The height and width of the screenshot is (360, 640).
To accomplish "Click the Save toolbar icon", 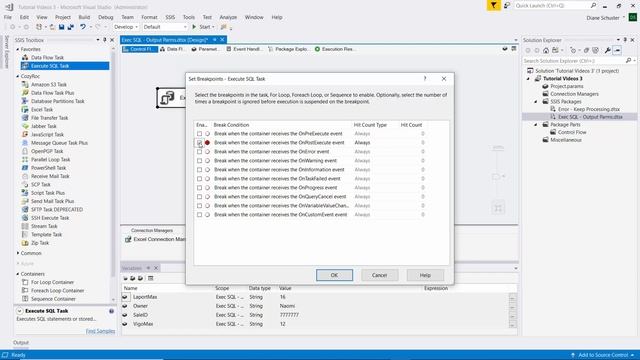I will coord(61,27).
